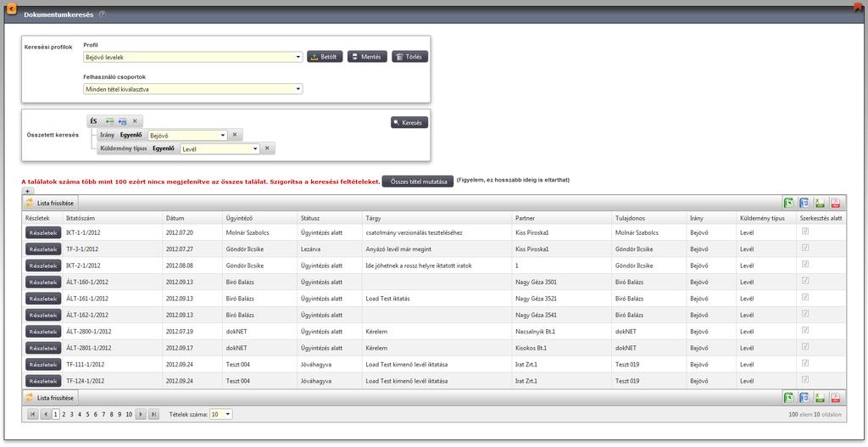
Task: Open the Profil dropdown showing Bejövő levelek
Action: point(192,57)
